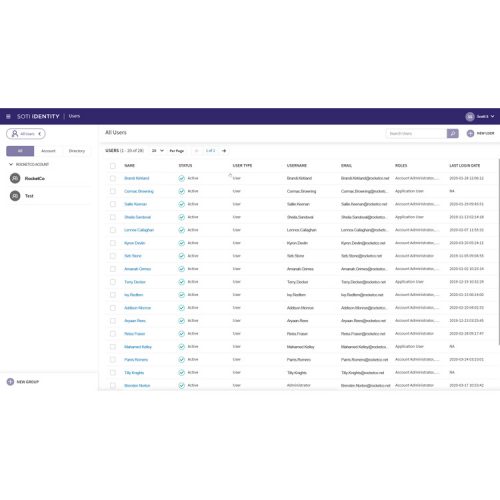Open the 20 per page dropdown
Screen dimensions: 500x500
pos(158,151)
